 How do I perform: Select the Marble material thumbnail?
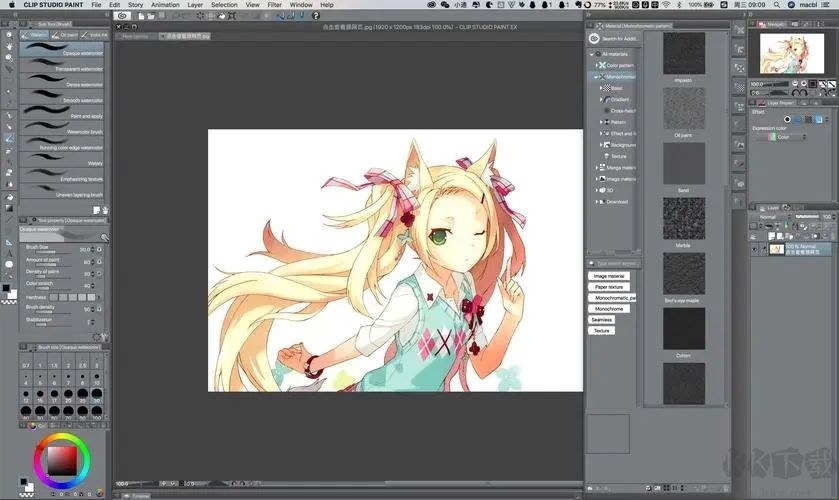(683, 218)
